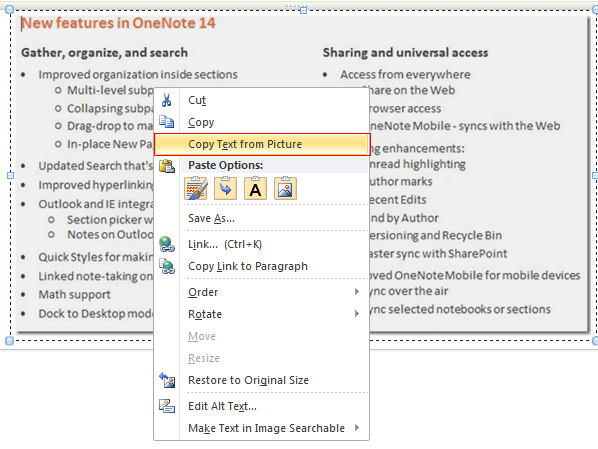The height and width of the screenshot is (449, 598).
Task: Click the Paste Options: header label
Action: coord(226,165)
